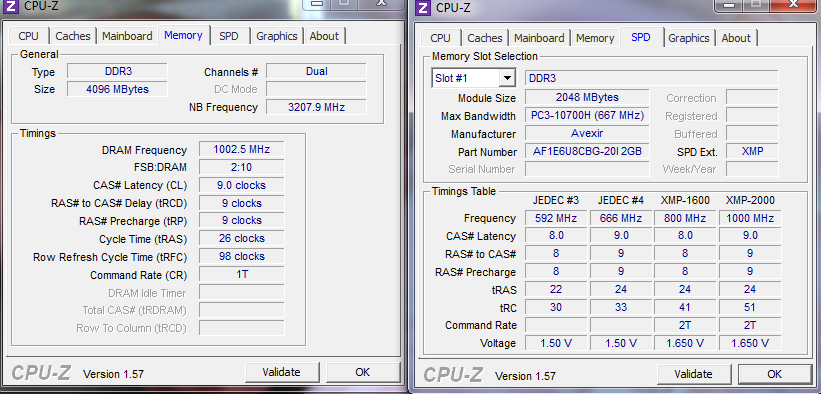
Task: Open the Graphics tab in right window
Action: [689, 38]
